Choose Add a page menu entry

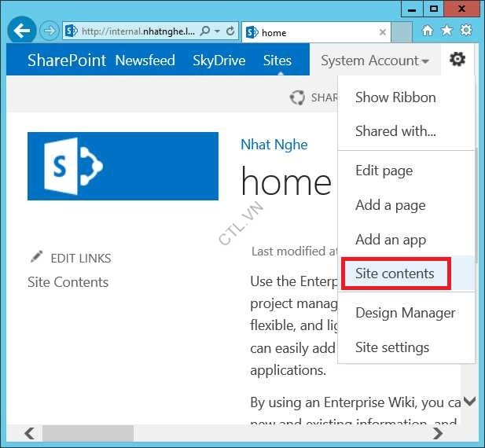pos(391,206)
